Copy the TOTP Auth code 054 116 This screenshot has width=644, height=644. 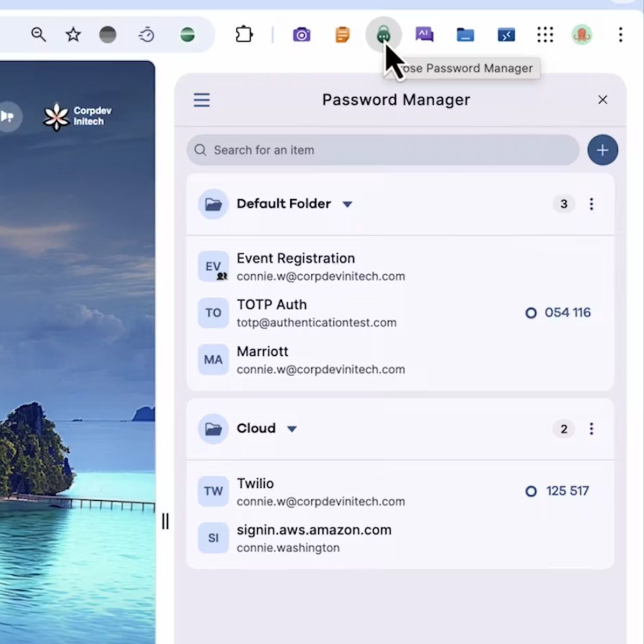[567, 313]
